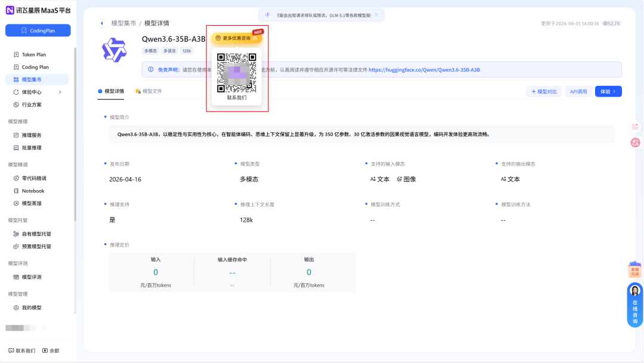
Task: Open Coding Plan sidebar item
Action: [x=35, y=67]
